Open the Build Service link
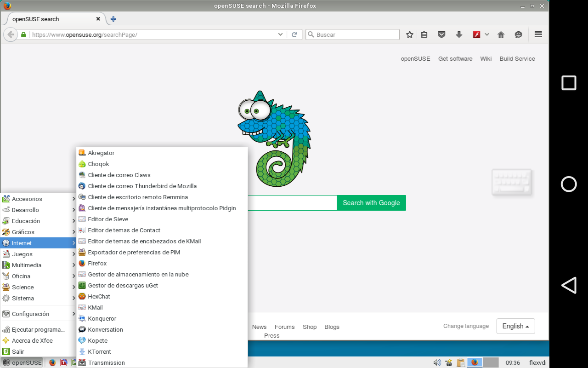The height and width of the screenshot is (368, 588). click(517, 58)
